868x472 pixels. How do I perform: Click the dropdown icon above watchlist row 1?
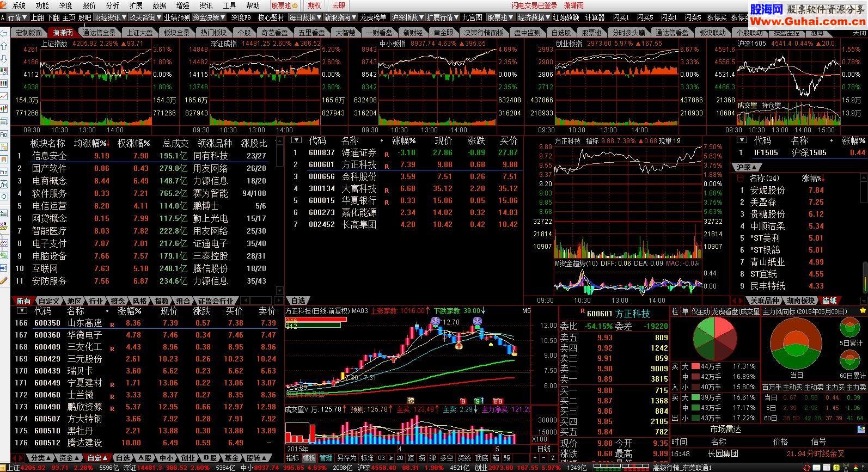296,140
